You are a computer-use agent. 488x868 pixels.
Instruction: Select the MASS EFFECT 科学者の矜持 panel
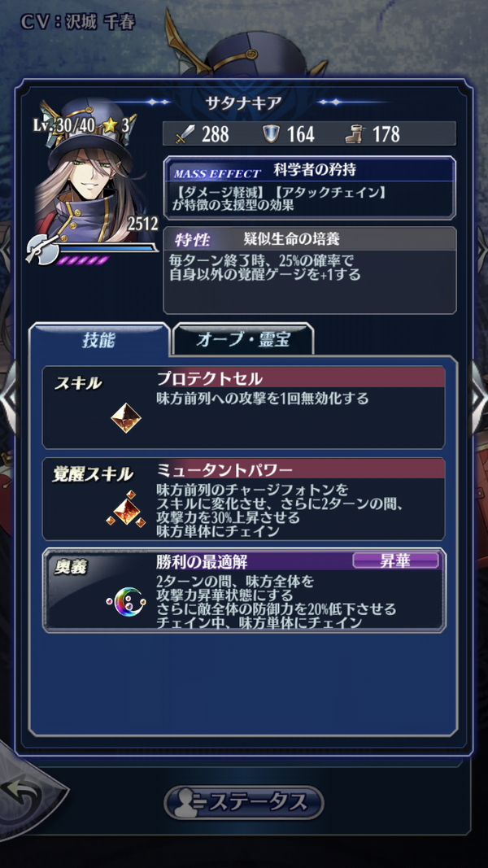(x=310, y=188)
